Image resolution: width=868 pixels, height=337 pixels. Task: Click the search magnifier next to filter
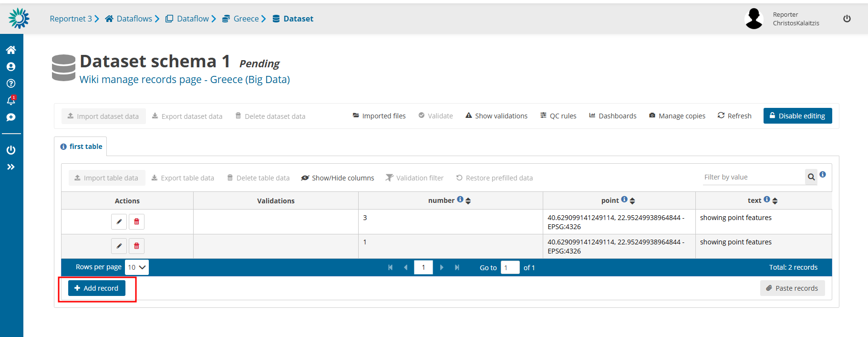pos(811,177)
